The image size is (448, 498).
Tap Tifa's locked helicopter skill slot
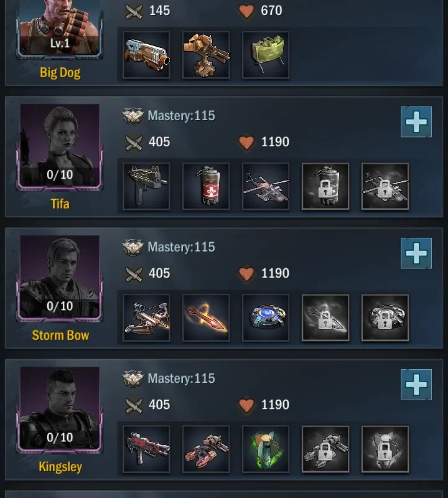(385, 186)
